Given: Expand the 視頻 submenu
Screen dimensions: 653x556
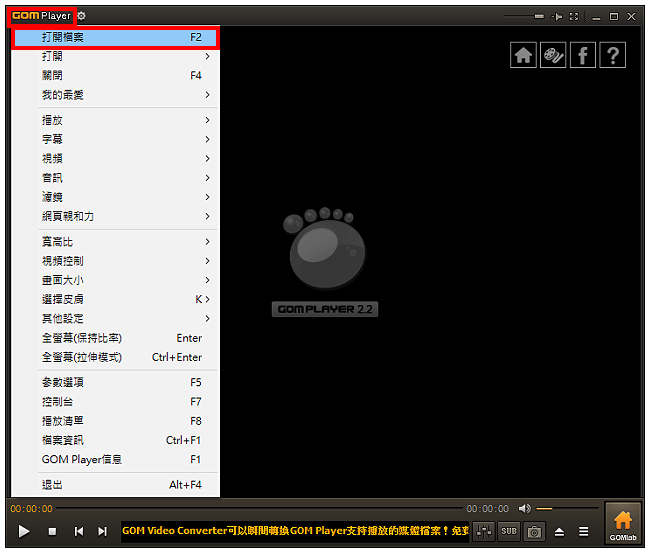Looking at the screenshot, I should tap(115, 159).
